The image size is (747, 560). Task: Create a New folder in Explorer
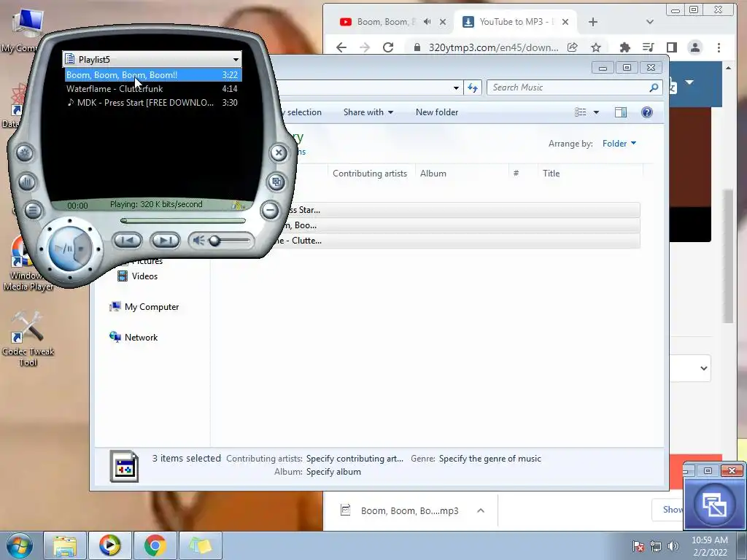(437, 112)
